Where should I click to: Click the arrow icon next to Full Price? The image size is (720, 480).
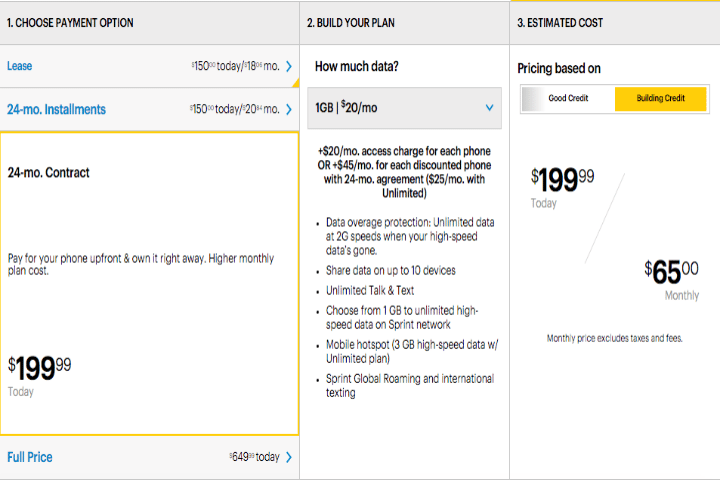point(289,457)
